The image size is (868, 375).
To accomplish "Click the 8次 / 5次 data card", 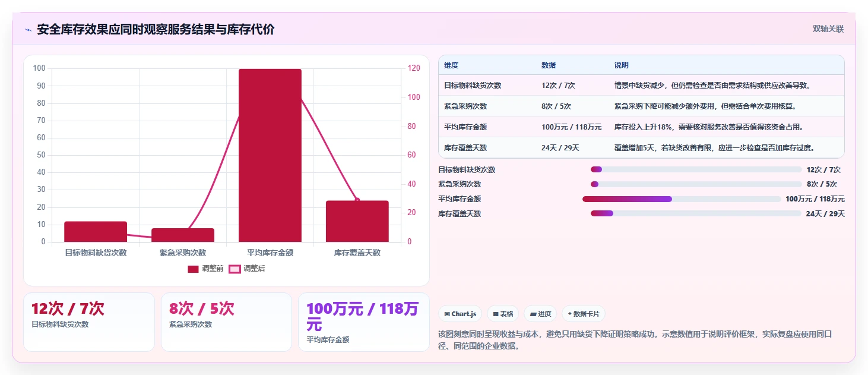I will (226, 322).
